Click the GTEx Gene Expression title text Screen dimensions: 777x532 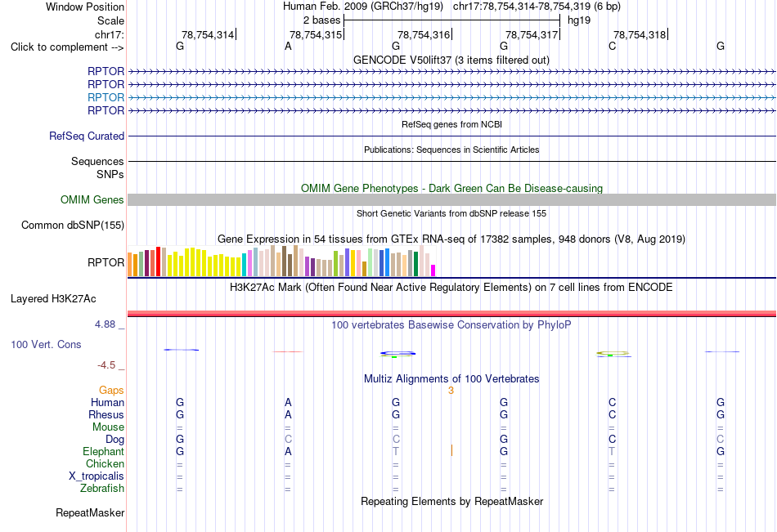[451, 239]
